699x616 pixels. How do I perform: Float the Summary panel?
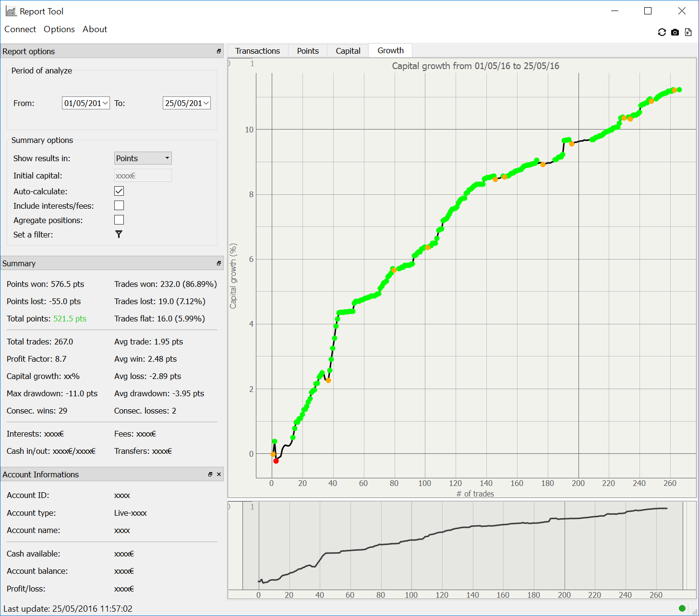pyautogui.click(x=219, y=263)
